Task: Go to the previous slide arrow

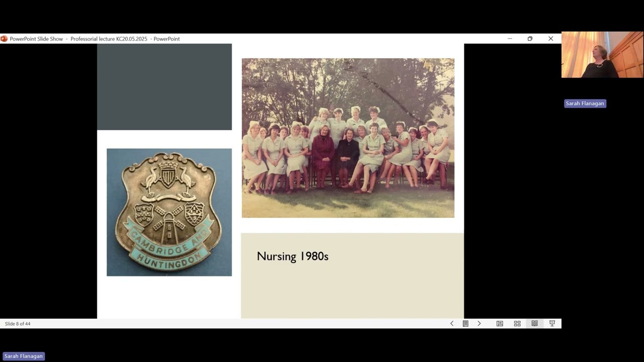Action: coord(452,324)
